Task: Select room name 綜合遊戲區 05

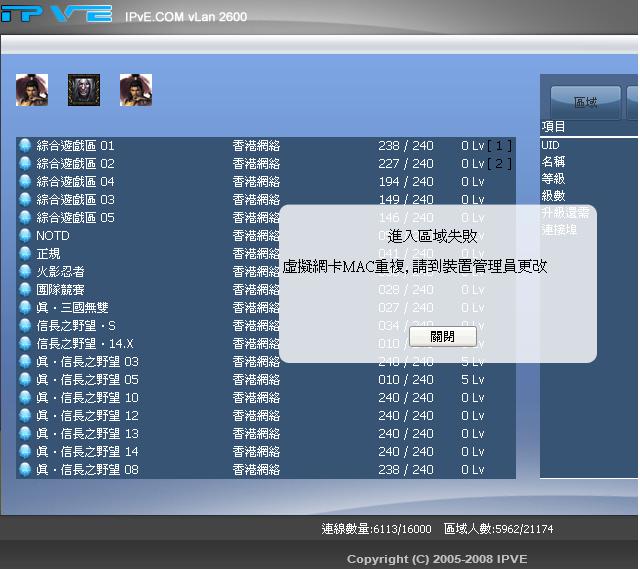Action: coord(75,218)
